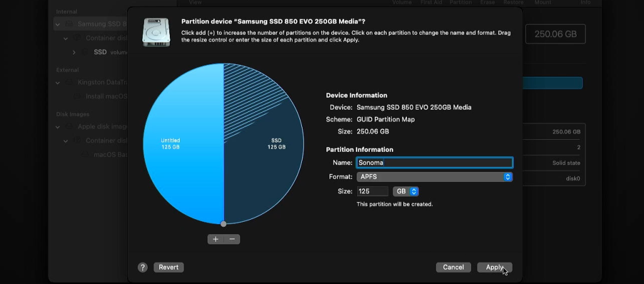This screenshot has width=644, height=284.
Task: Click the Apply button
Action: [494, 267]
